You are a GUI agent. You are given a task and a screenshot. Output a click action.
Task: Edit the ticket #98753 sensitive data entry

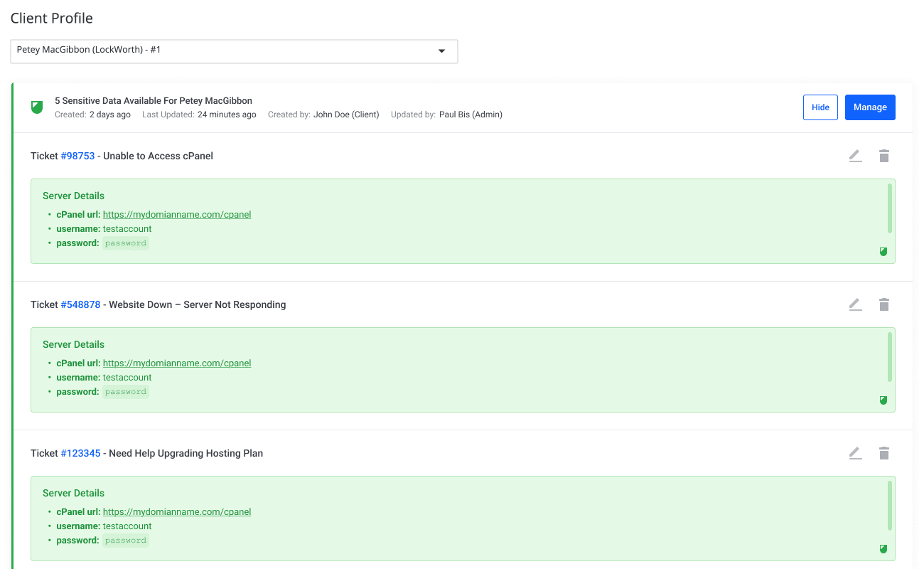(855, 156)
